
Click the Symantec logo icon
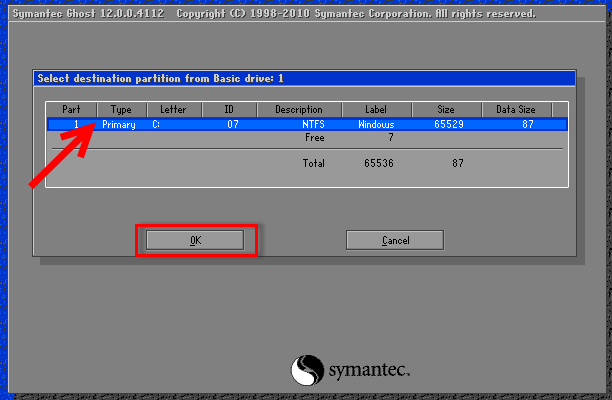coord(307,370)
